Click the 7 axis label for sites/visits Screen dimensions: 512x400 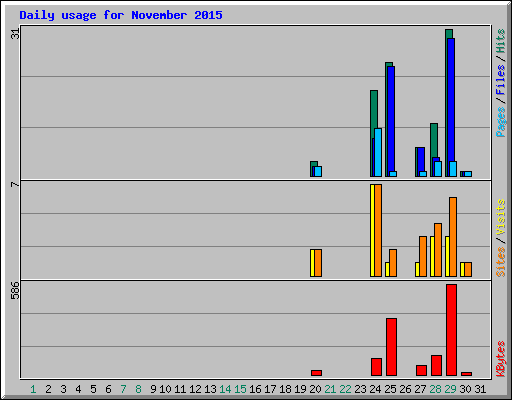click(x=15, y=184)
